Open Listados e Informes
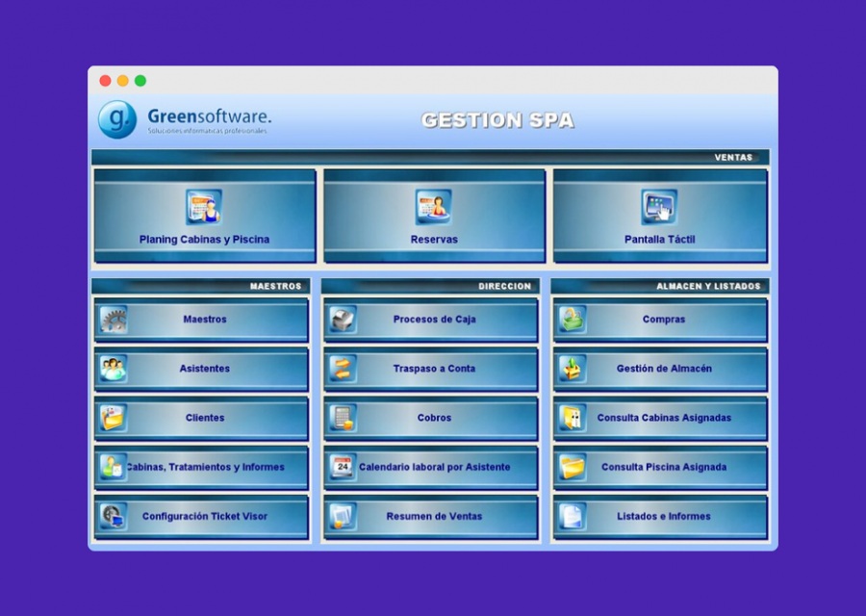 (x=660, y=517)
